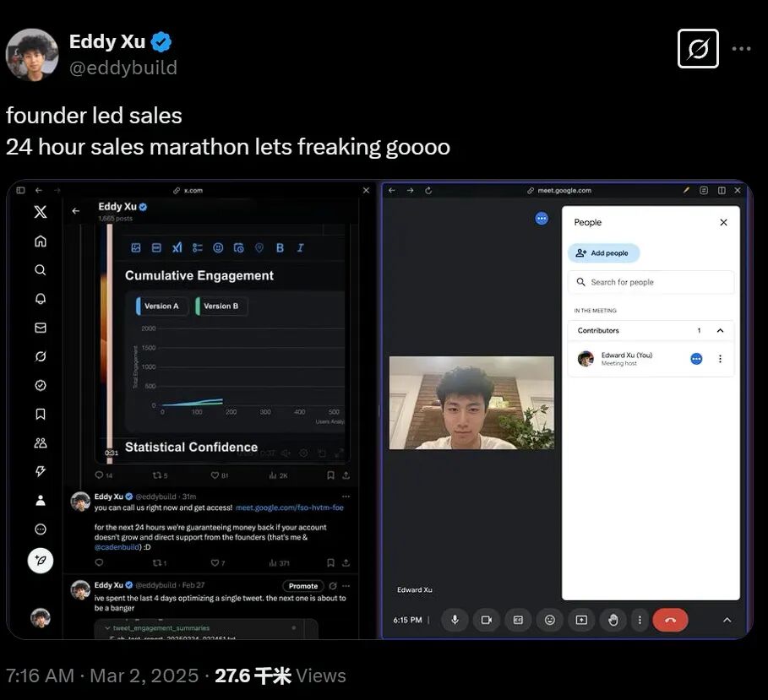Open Communities people icon in sidebar
Image resolution: width=768 pixels, height=700 pixels.
[41, 443]
